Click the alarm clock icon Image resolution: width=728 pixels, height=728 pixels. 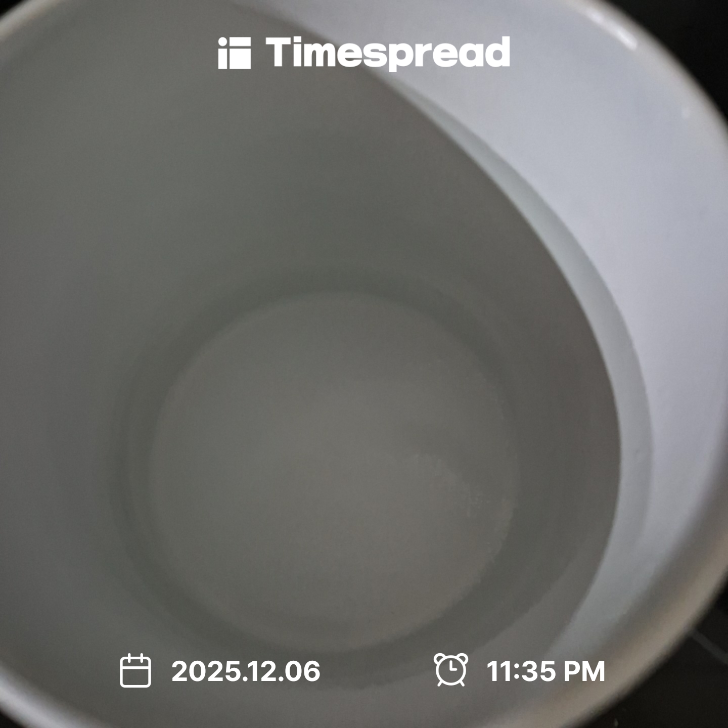(451, 669)
